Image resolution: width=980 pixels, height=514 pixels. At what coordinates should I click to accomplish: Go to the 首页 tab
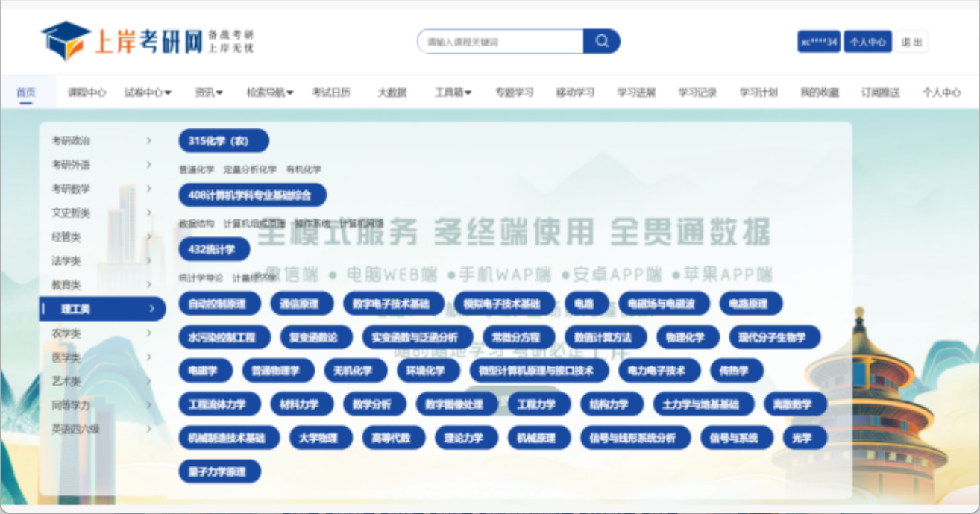(26, 93)
